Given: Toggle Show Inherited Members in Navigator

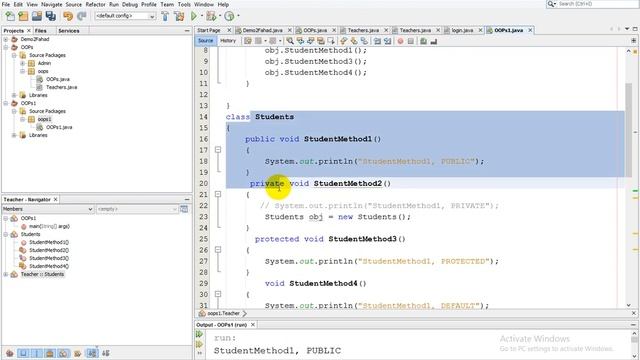Looking at the screenshot, I should 10,353.
